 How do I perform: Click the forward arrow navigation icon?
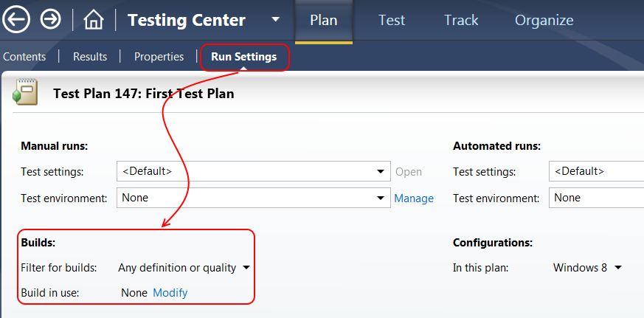(x=51, y=20)
